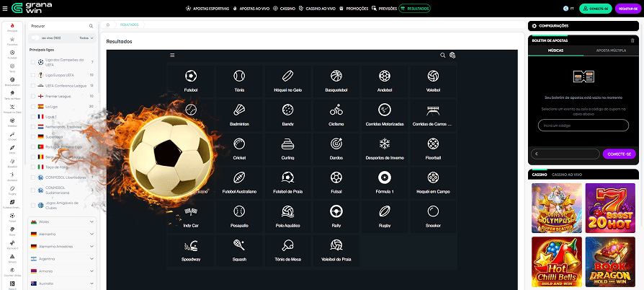Tick the Liga Europa UEFA checkbox
Viewport: 644px width, 290px height.
pyautogui.click(x=32, y=75)
